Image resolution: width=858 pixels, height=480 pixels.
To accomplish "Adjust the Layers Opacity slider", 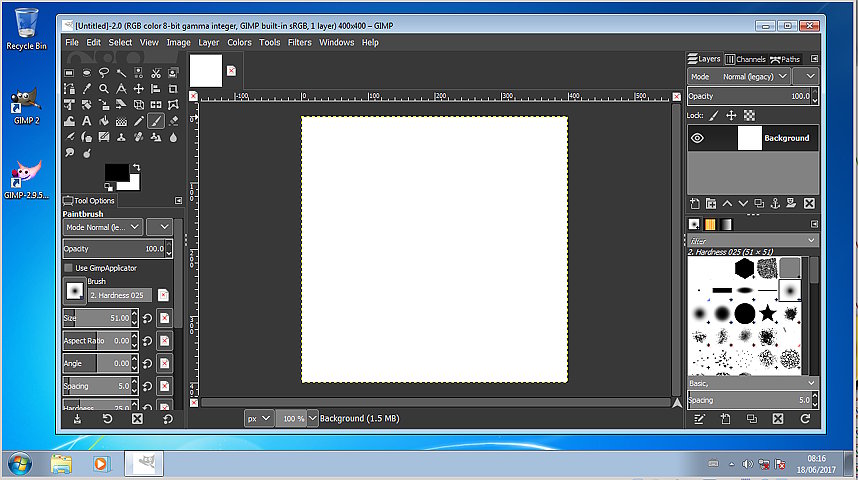I will pos(749,96).
